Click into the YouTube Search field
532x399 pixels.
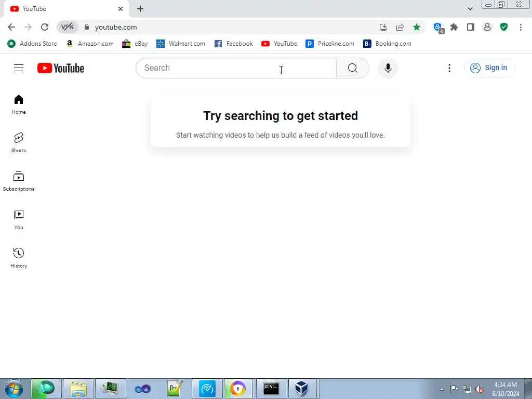click(236, 68)
